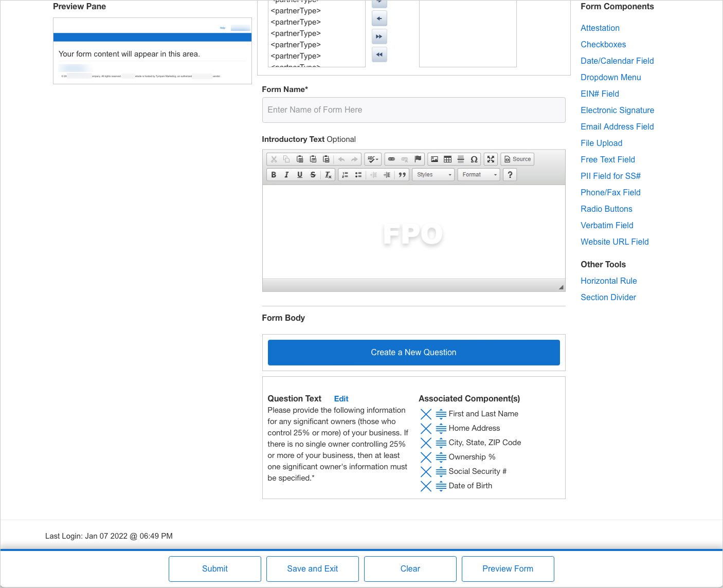Viewport: 723px width, 588px height.
Task: Edit the question text
Action: pyautogui.click(x=341, y=399)
